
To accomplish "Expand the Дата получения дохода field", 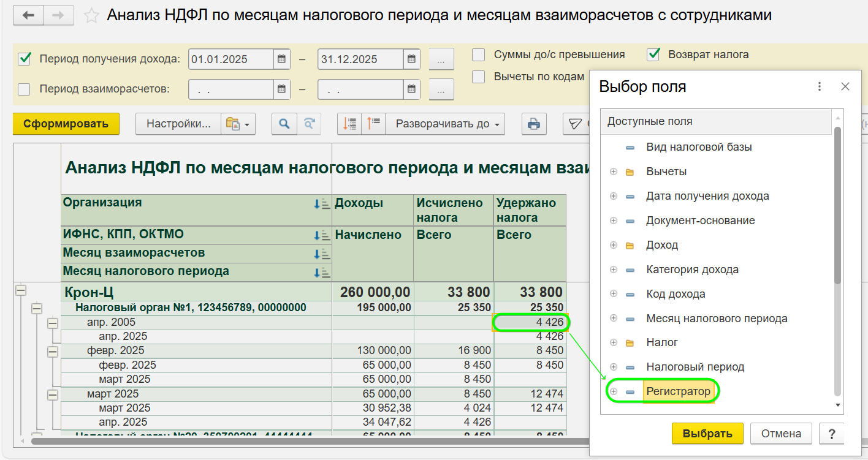I will [x=614, y=196].
